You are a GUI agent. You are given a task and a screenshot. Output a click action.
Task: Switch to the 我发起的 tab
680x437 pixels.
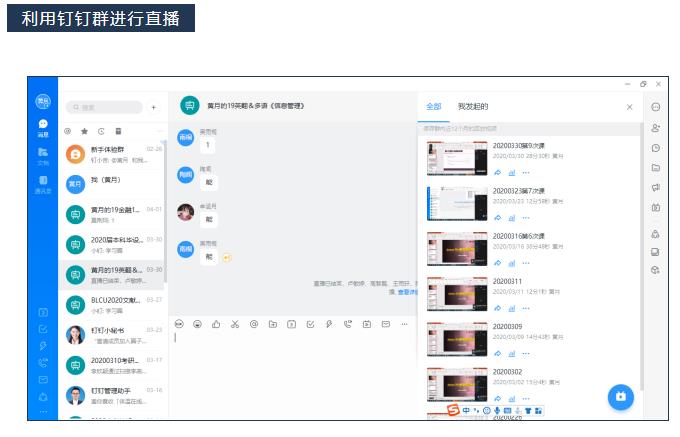[473, 106]
